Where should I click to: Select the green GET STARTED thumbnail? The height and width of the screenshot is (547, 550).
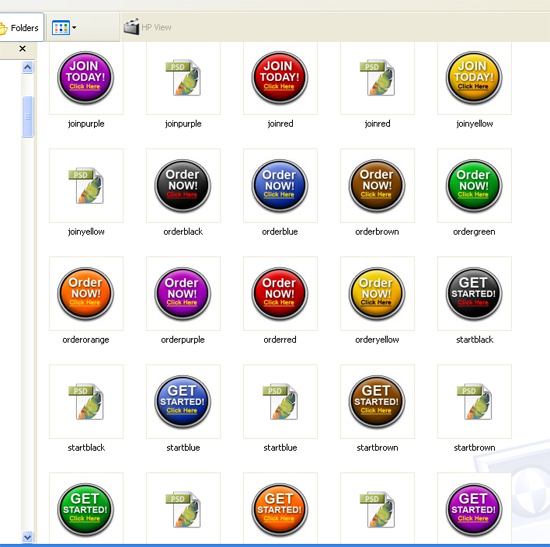click(x=86, y=510)
